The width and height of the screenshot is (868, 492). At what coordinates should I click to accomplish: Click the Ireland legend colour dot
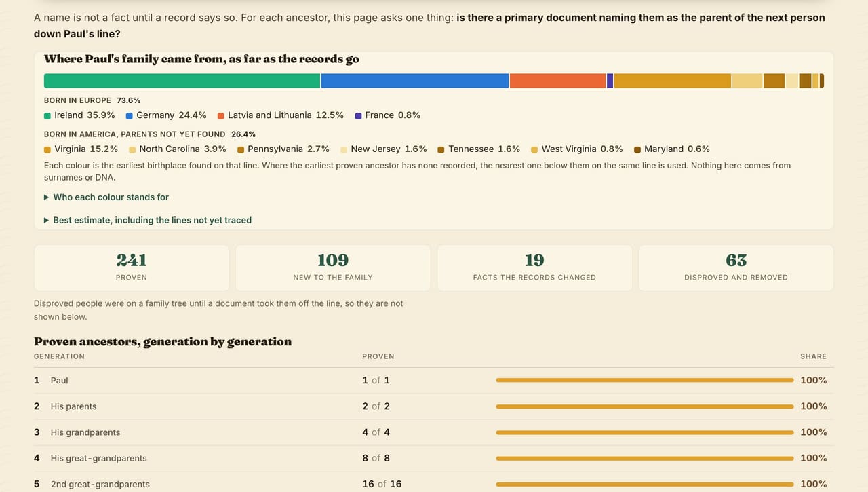[x=47, y=116]
